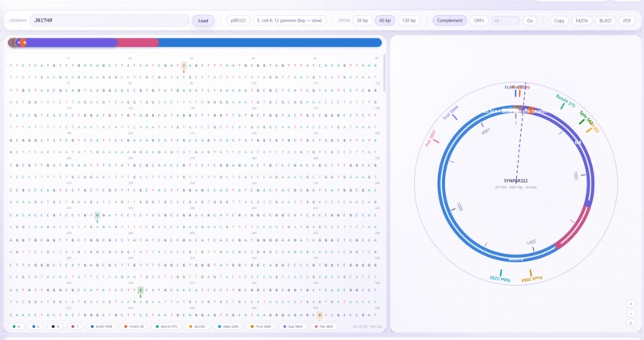The image size is (644, 340).
Task: Export as FASTA
Action: point(582,21)
